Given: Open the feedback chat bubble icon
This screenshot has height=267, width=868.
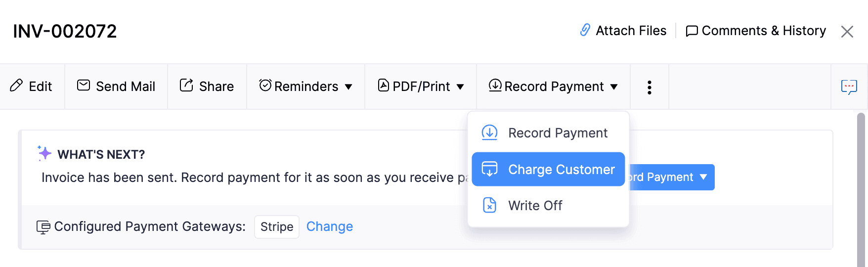Looking at the screenshot, I should pos(849,87).
